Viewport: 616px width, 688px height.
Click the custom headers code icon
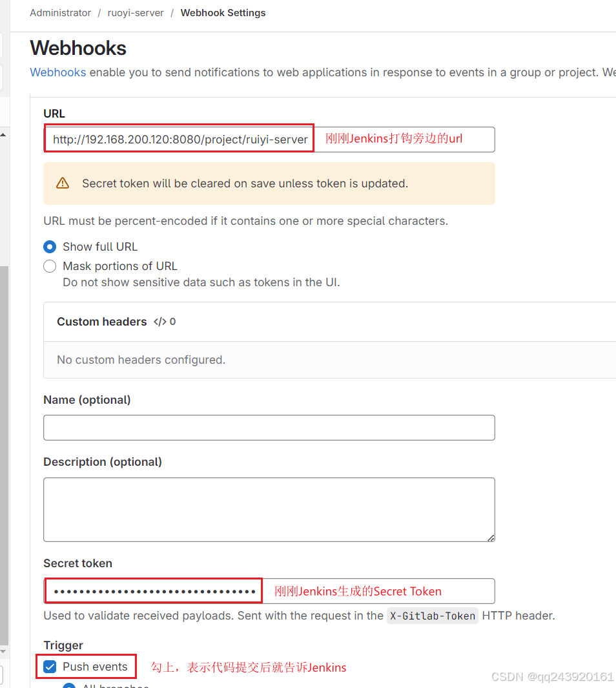click(160, 322)
